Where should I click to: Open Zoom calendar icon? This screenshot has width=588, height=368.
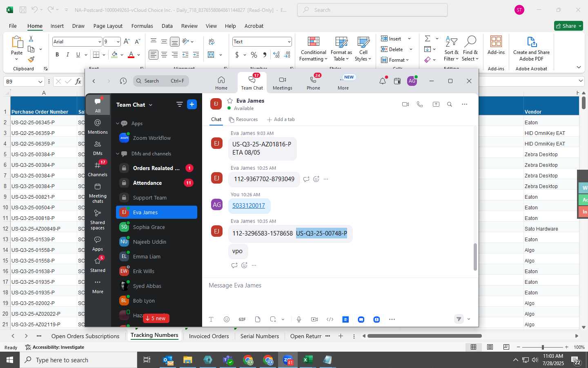pos(397,81)
